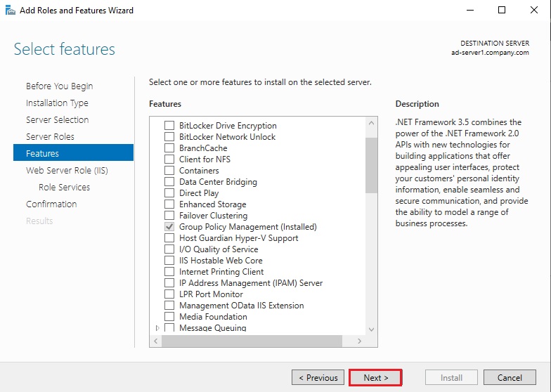The image size is (551, 392).
Task: Select the Internet Printing Client list item
Action: tap(221, 272)
